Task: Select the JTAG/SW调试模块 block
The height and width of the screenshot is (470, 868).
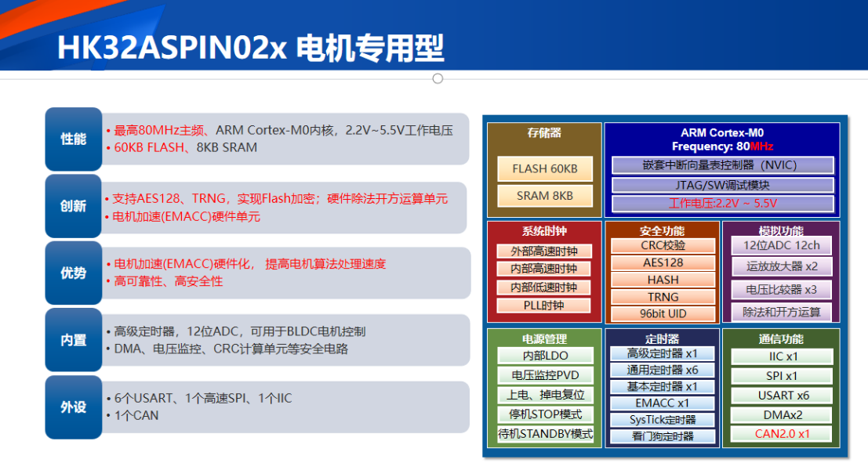Action: click(x=722, y=185)
